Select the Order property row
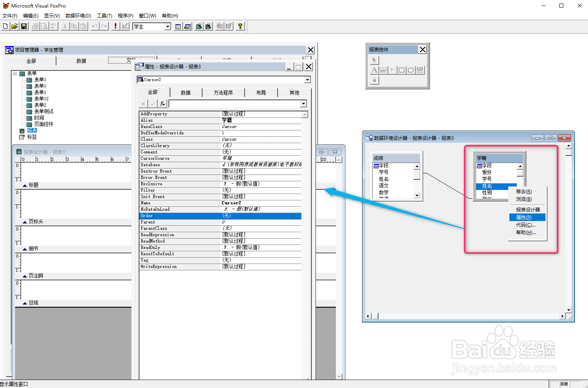This screenshot has height=388, width=588. [x=220, y=216]
